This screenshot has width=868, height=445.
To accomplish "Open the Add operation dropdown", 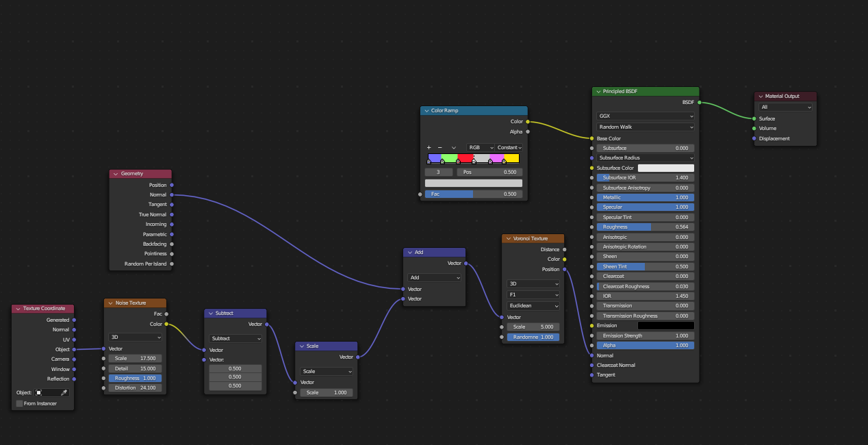I will click(435, 277).
